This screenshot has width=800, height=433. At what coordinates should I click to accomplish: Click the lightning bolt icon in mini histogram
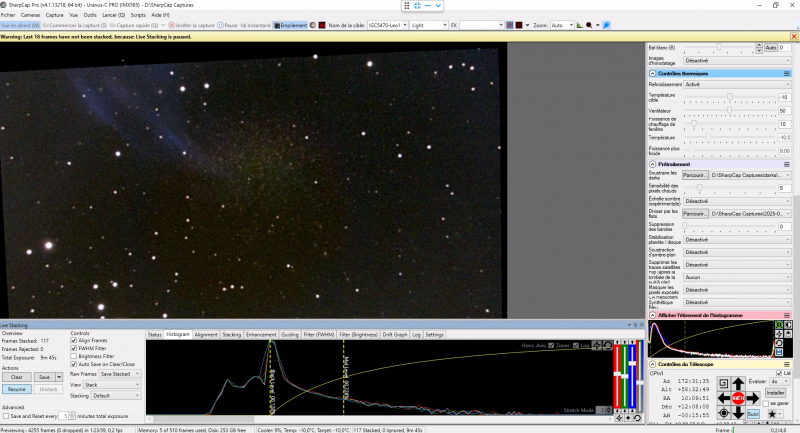(x=779, y=334)
